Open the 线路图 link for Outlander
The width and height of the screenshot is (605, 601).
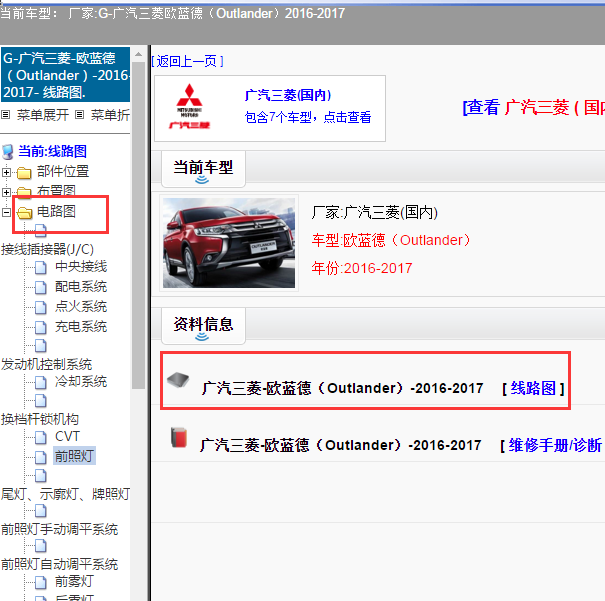click(x=533, y=388)
